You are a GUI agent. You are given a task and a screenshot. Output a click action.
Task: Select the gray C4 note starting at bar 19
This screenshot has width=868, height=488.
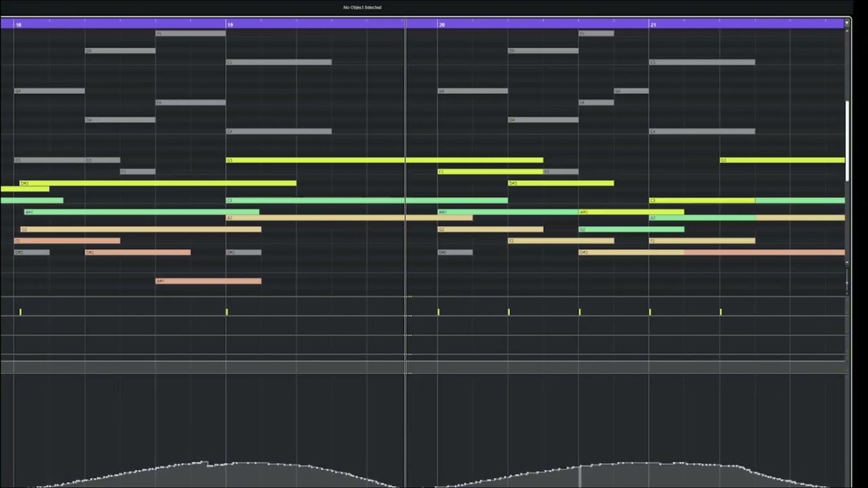coord(279,131)
